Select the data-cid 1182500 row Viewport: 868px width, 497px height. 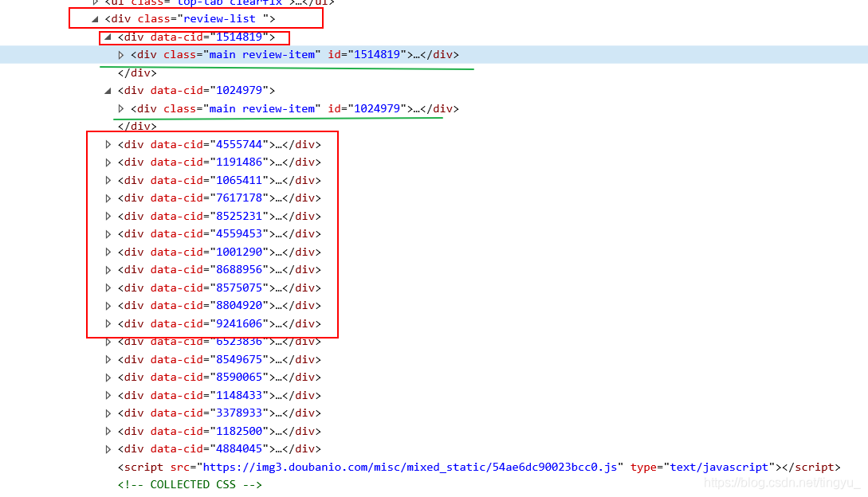point(219,431)
